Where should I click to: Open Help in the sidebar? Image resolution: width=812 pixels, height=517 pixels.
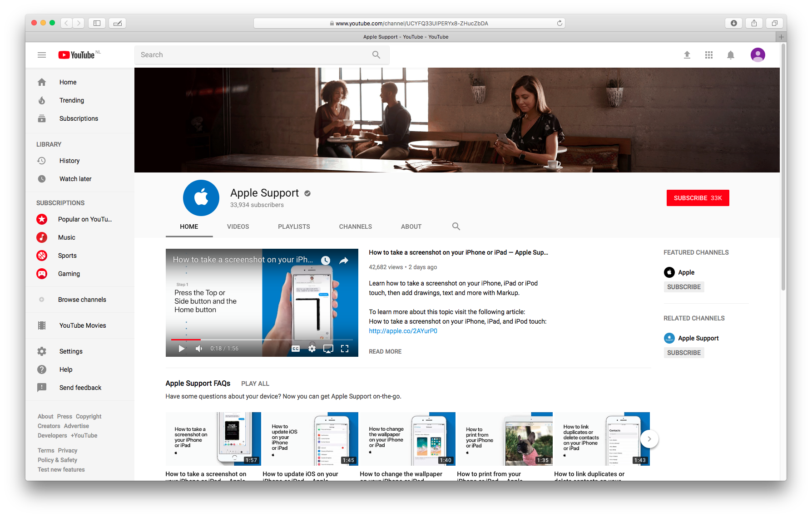click(x=80, y=369)
